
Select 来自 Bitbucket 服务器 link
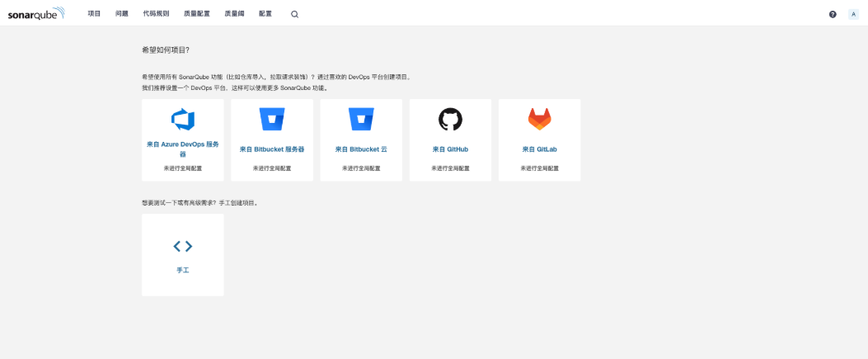pyautogui.click(x=272, y=149)
